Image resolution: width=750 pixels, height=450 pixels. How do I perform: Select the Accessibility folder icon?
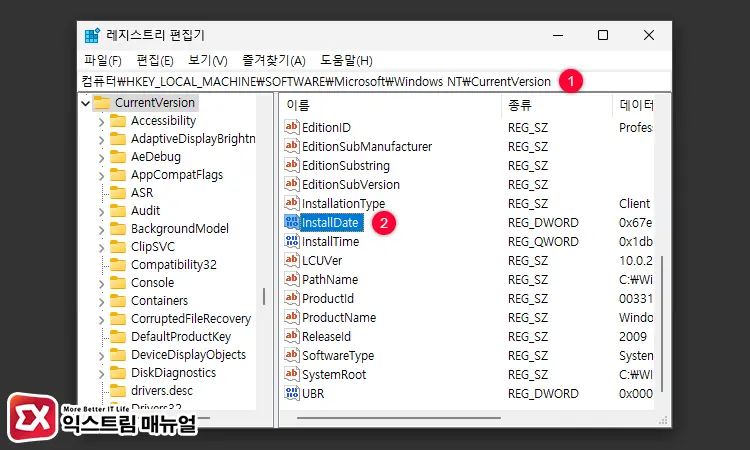click(x=118, y=121)
